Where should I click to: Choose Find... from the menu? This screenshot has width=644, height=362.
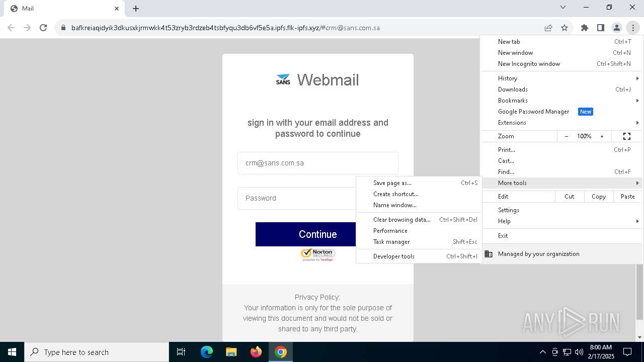[x=562, y=172]
